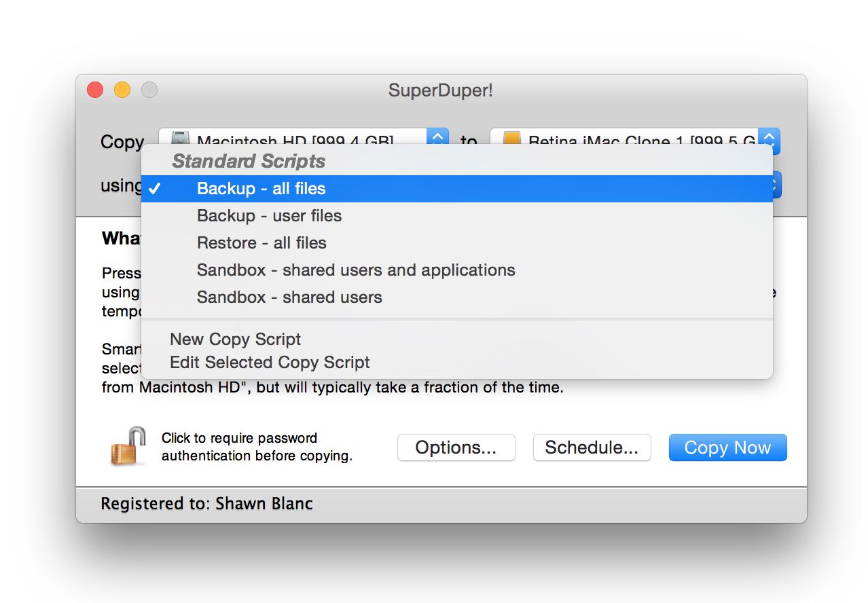
Task: Choose the 'Sandbox - shared users' script
Action: (x=456, y=297)
